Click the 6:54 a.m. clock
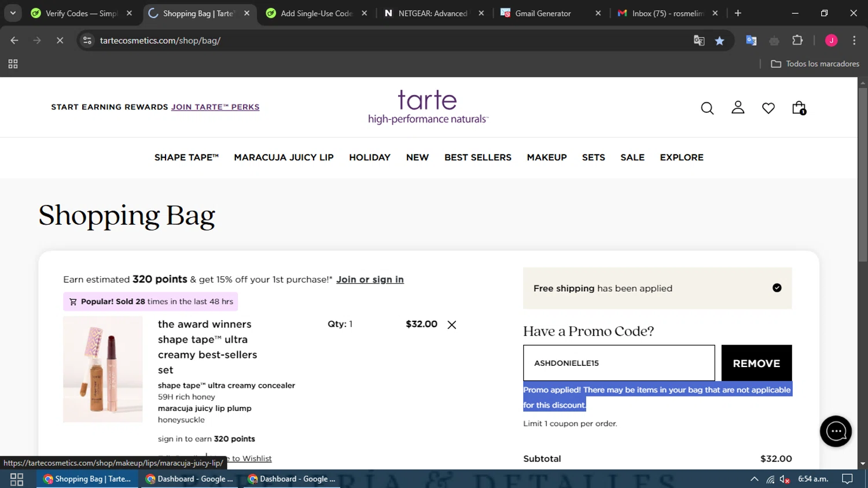The width and height of the screenshot is (868, 488). [813, 479]
